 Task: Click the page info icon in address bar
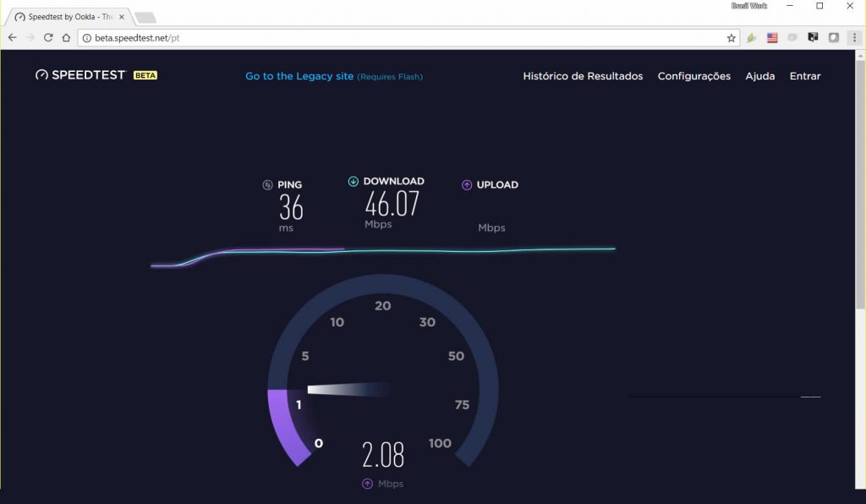(85, 37)
